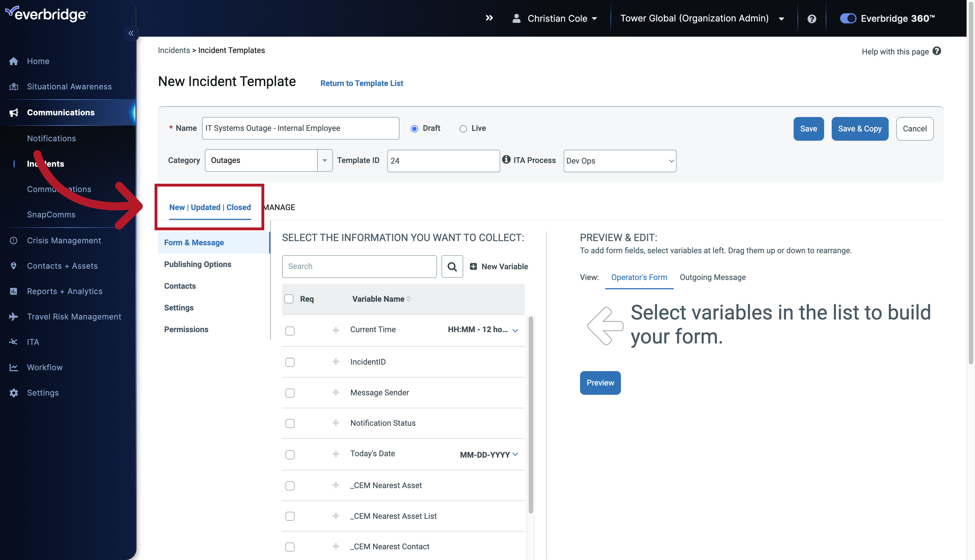Navigate to Reports + Analytics
Screen dimensions: 975x560
(64, 291)
